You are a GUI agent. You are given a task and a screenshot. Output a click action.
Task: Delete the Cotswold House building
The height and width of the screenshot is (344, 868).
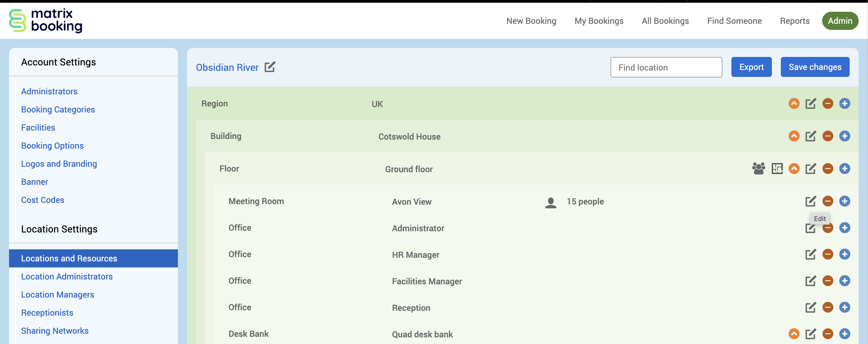coord(828,136)
